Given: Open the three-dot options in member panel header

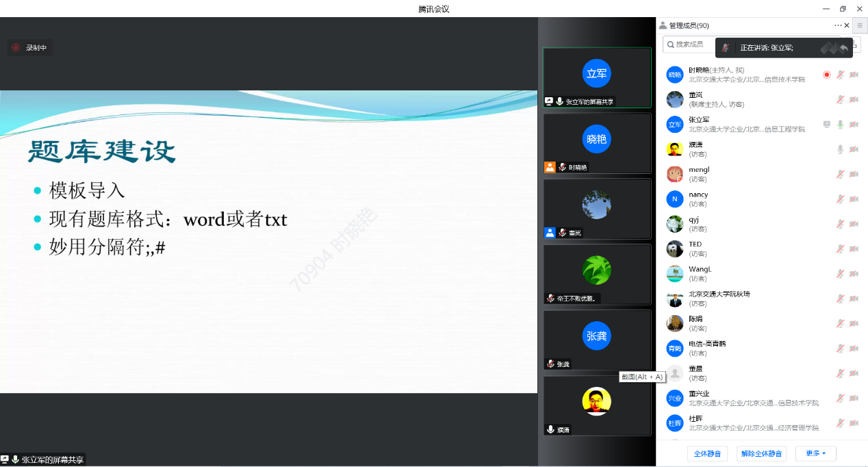Looking at the screenshot, I should (x=838, y=25).
